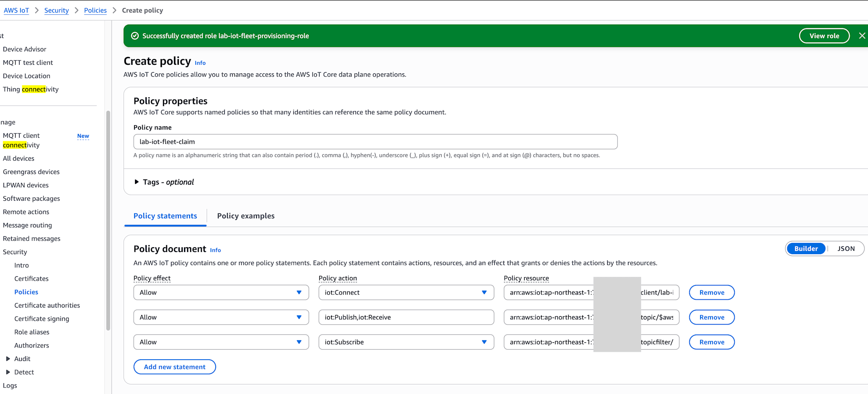Open Policy effect dropdown for iot:Subscribe row
Screen dimensions: 868x394
[x=221, y=342]
